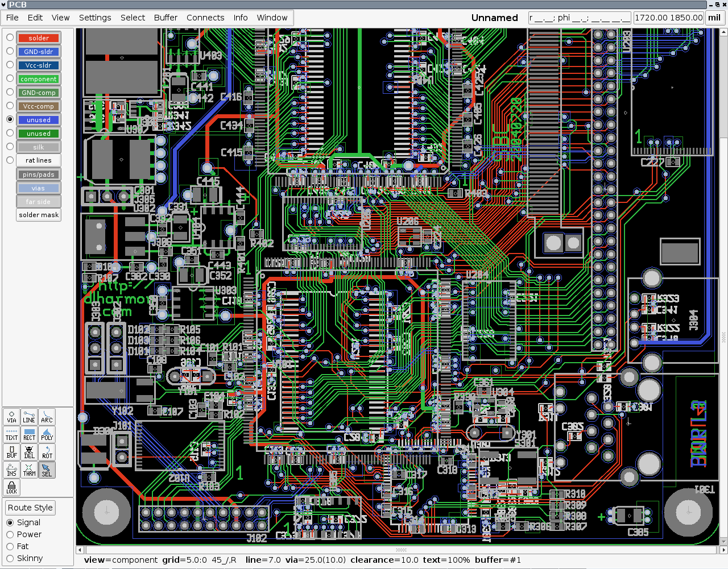Toggle visibility of the silk layer
Image resolution: width=728 pixels, height=569 pixels.
[x=38, y=147]
